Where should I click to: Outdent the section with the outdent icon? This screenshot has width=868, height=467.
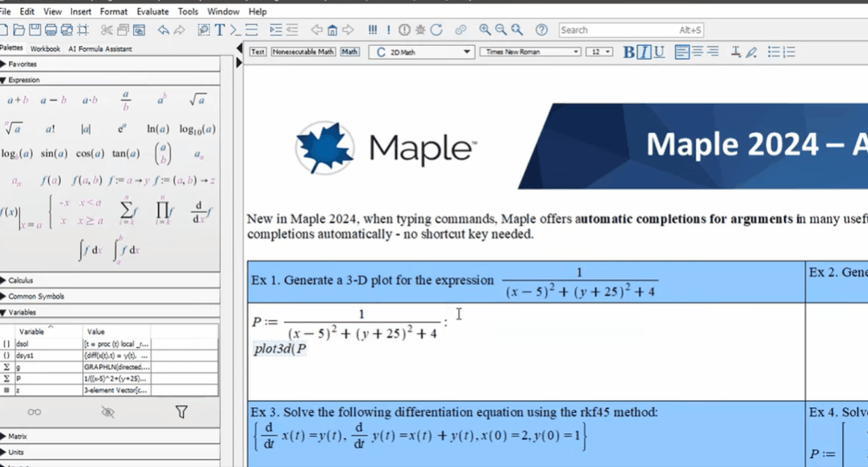click(292, 30)
